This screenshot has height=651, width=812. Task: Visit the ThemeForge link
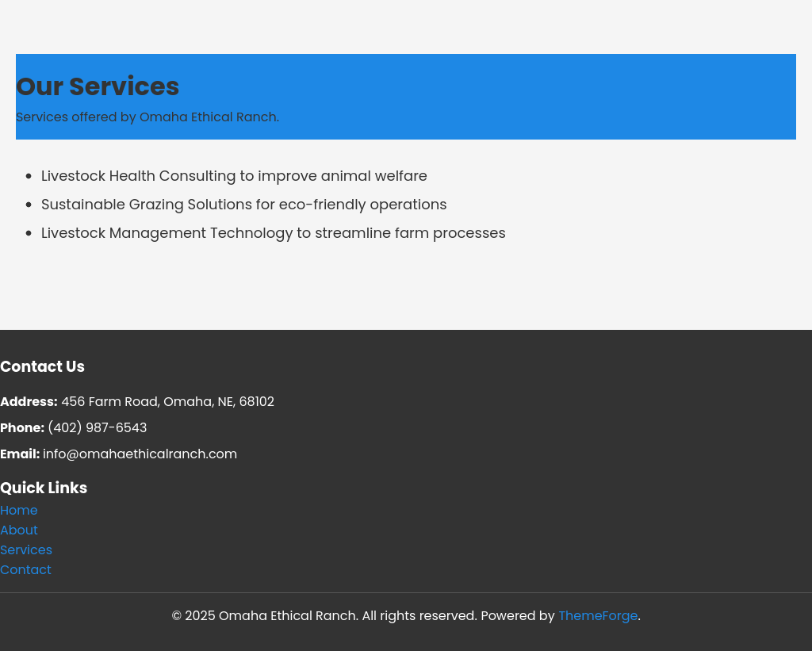pyautogui.click(x=598, y=616)
